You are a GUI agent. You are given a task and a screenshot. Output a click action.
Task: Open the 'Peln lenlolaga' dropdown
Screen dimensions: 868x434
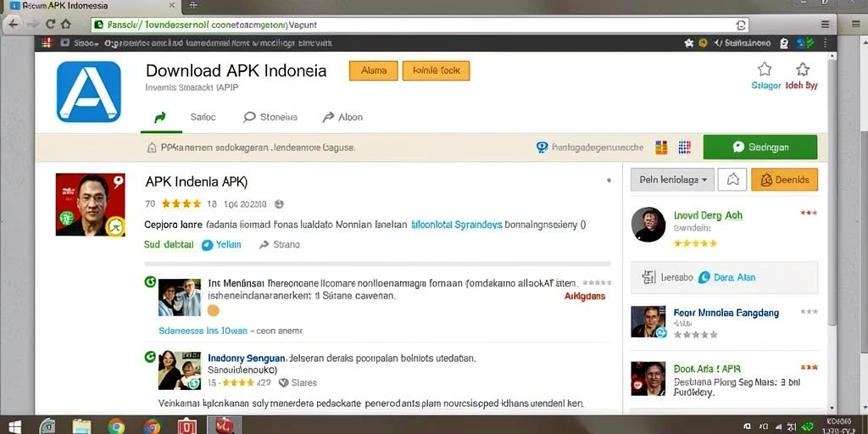click(x=672, y=180)
